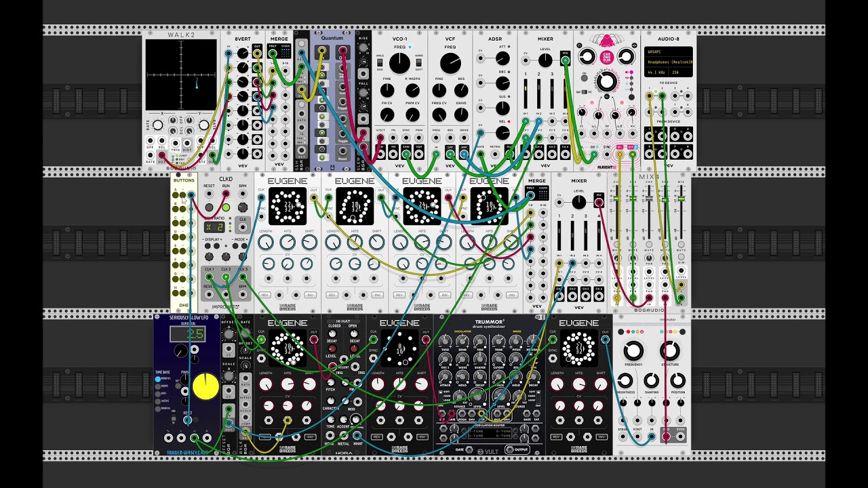Select the Days time base on Slow LFO

[159, 394]
